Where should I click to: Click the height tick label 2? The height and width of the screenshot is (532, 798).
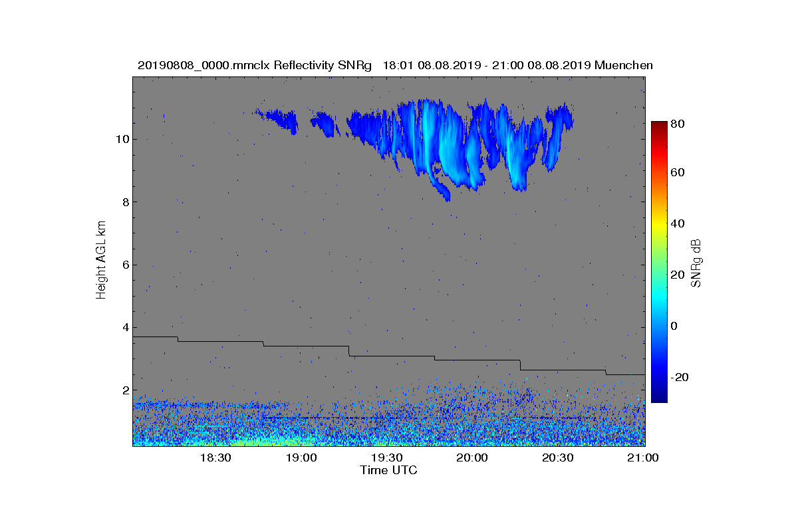126,390
